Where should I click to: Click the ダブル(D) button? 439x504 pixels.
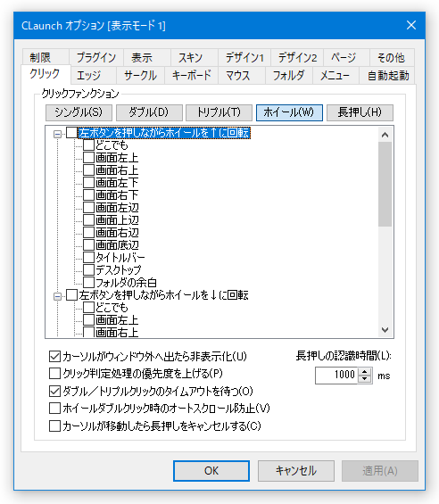(149, 112)
